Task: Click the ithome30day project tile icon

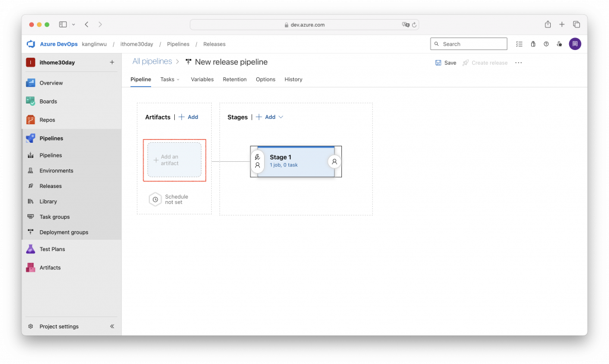Action: (31, 62)
